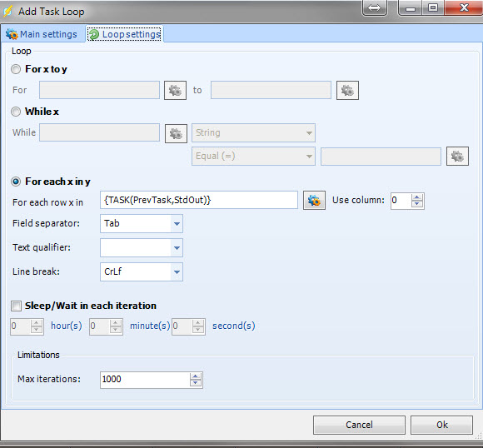Viewport: 483px width, 448px height.
Task: Open the Text qualifier dropdown
Action: pos(177,247)
